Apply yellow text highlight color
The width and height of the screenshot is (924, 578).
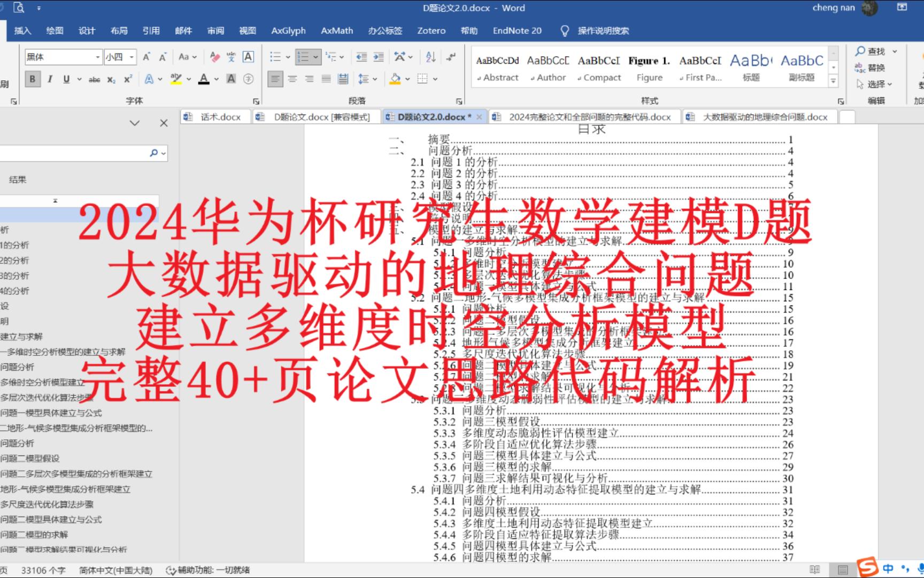(x=176, y=79)
